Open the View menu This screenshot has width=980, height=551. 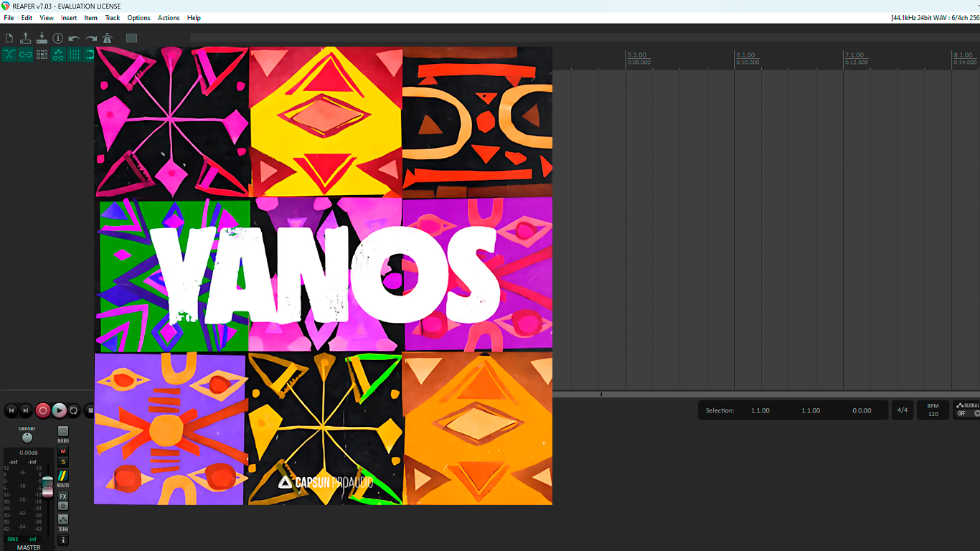coord(47,18)
